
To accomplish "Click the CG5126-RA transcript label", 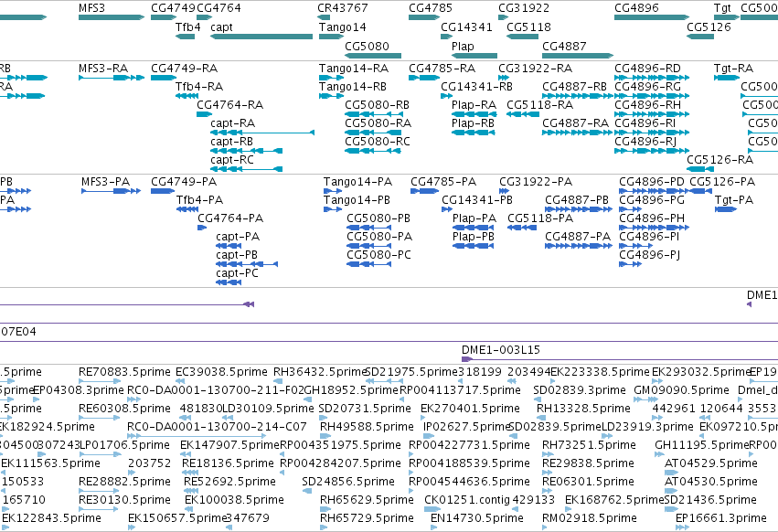I will pos(720,160).
